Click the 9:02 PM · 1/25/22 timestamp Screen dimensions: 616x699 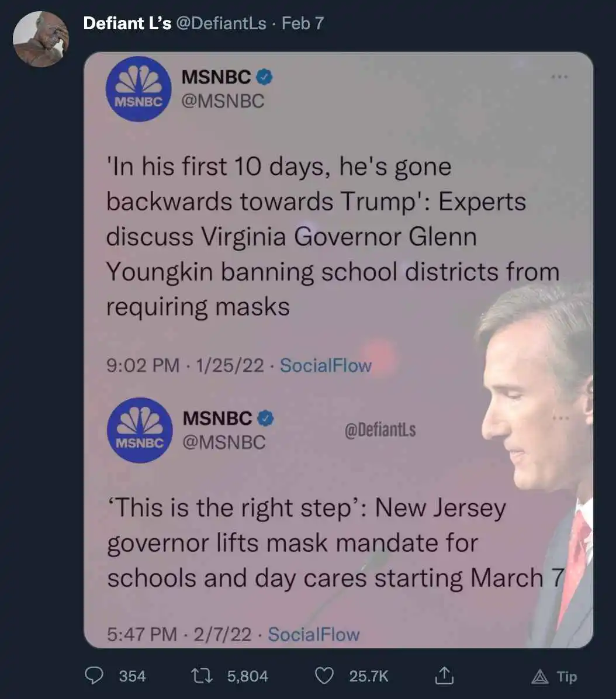(185, 365)
